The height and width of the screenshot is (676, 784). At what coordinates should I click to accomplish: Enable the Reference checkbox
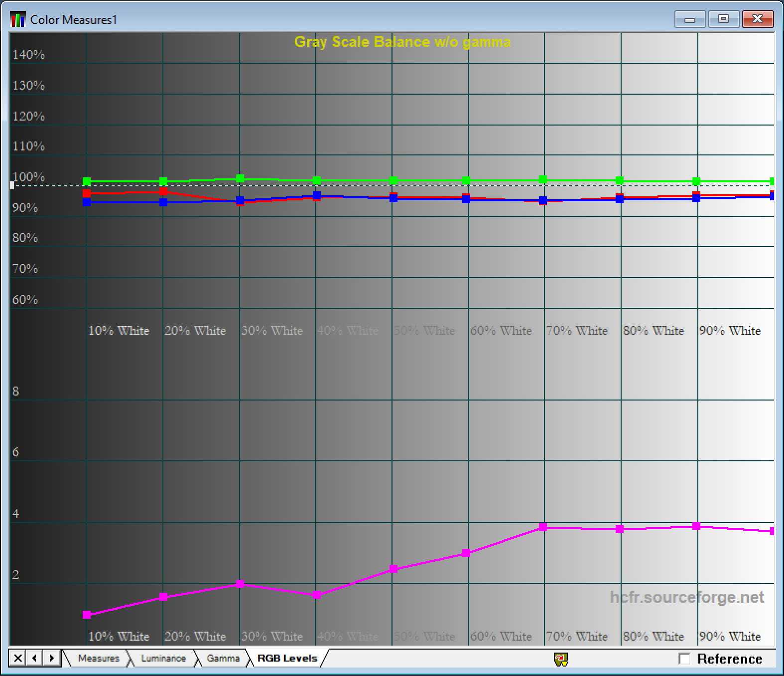(685, 659)
